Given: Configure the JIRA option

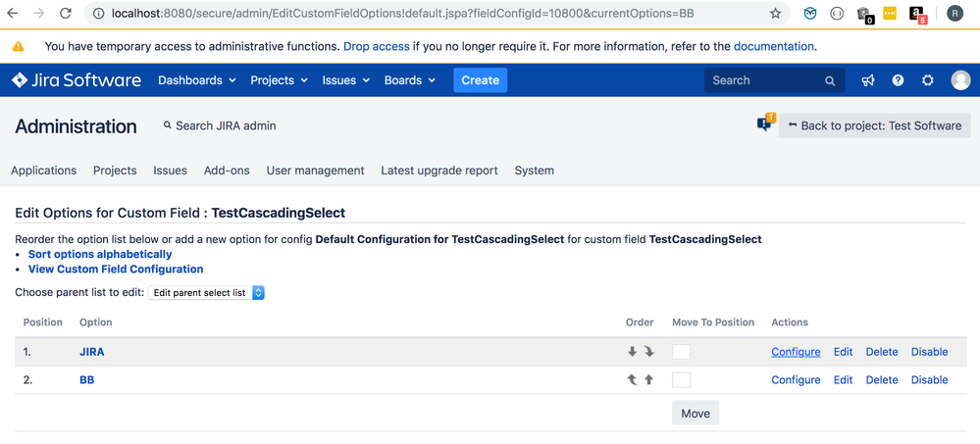Looking at the screenshot, I should click(796, 352).
